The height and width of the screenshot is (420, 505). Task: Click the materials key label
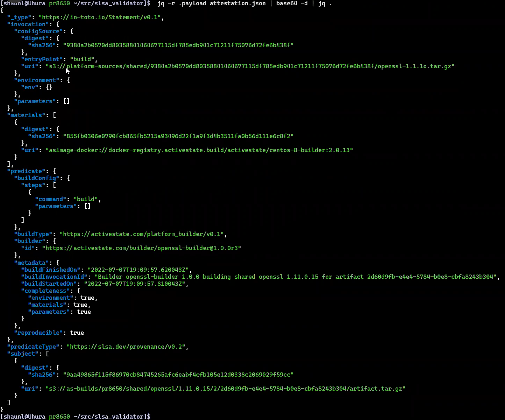click(x=26, y=115)
